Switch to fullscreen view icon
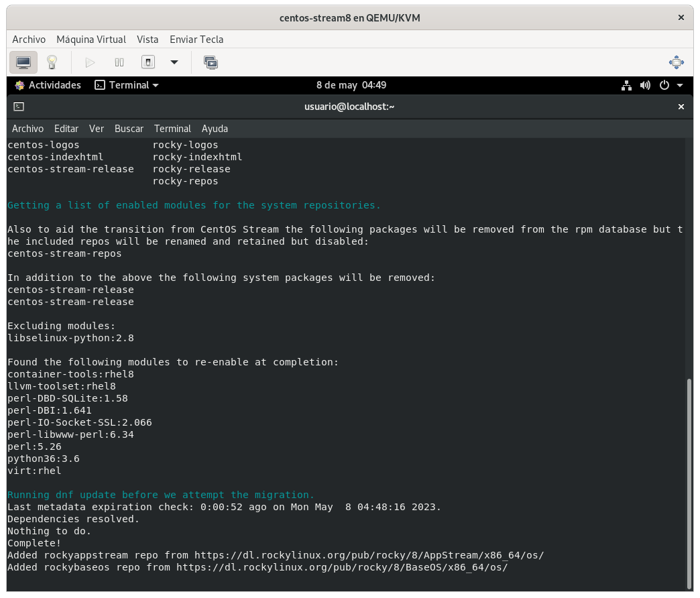 676,62
